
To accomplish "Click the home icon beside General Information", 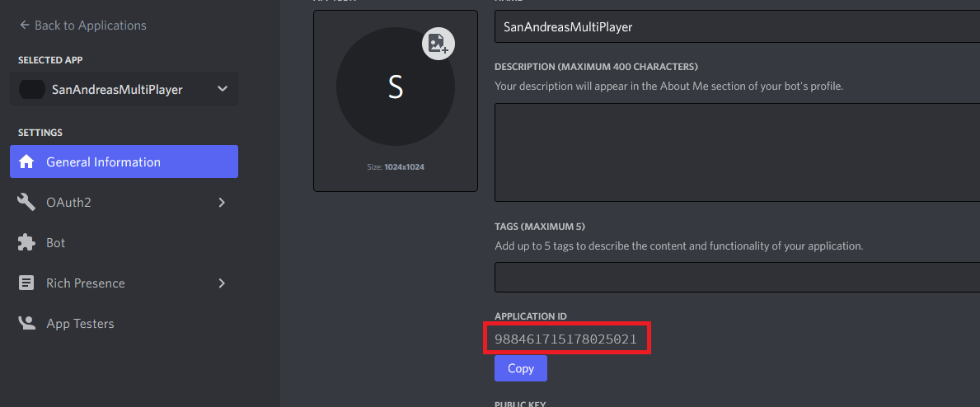I will pyautogui.click(x=26, y=162).
